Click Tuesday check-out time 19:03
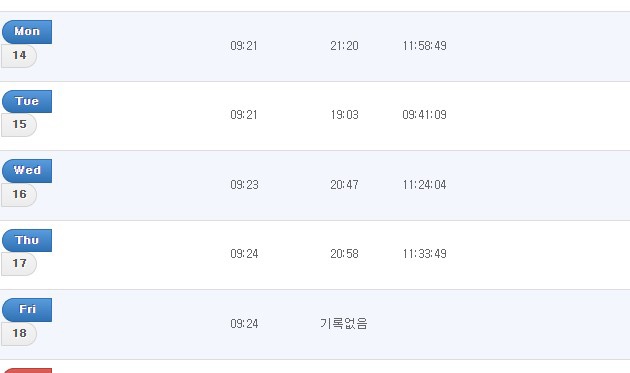The height and width of the screenshot is (373, 630). tap(344, 115)
